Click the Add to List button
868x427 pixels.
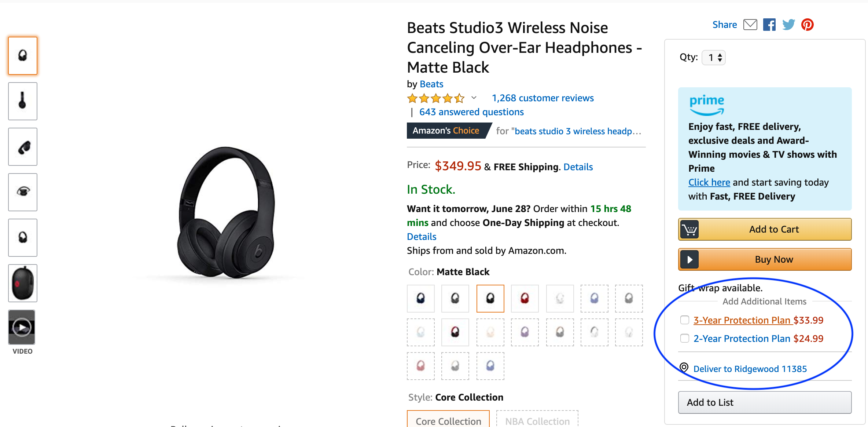pyautogui.click(x=765, y=402)
